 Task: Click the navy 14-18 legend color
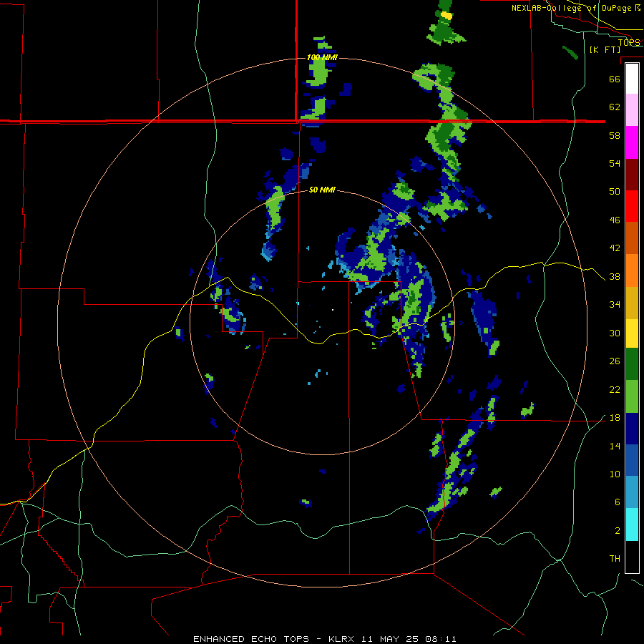click(x=632, y=429)
